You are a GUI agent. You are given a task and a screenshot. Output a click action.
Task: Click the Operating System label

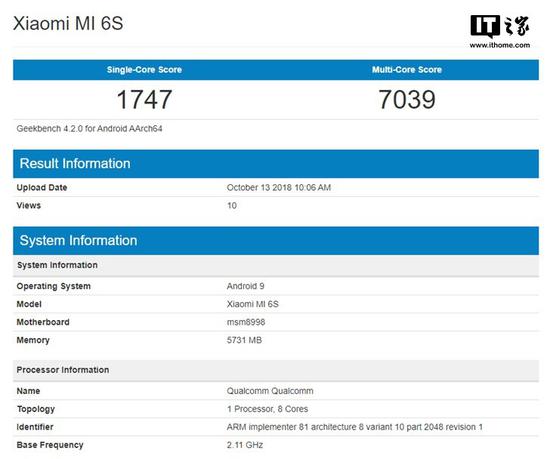54,286
